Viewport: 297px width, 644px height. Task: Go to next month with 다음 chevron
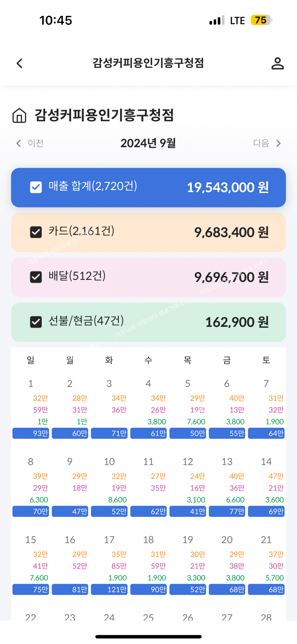[x=279, y=143]
